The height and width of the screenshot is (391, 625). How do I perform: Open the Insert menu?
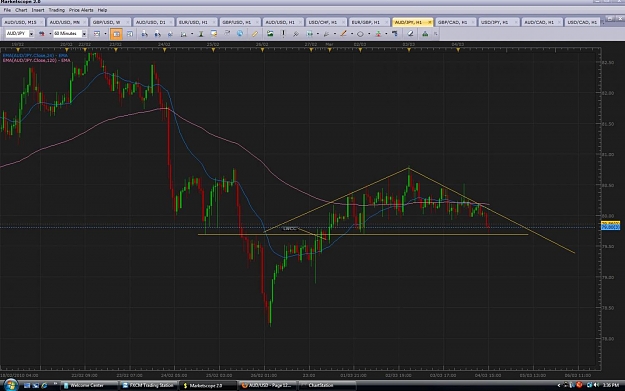(38, 10)
